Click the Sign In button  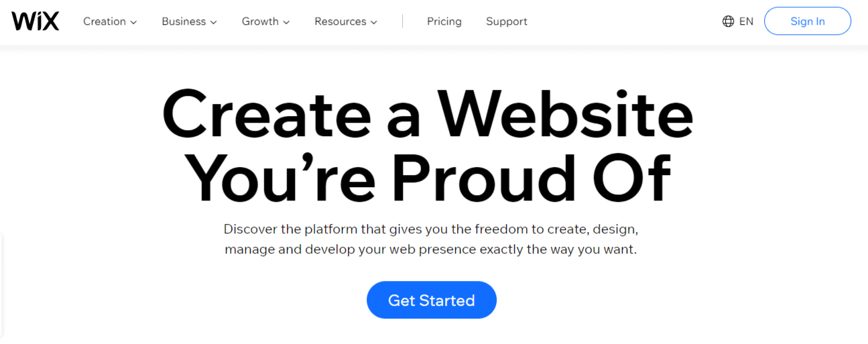point(808,21)
